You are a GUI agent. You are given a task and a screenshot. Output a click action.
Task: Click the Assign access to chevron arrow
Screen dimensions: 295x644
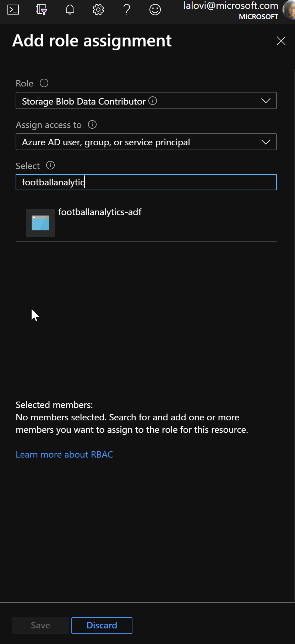pyautogui.click(x=266, y=142)
